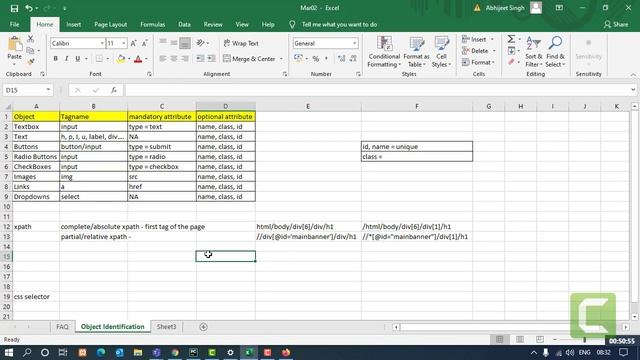640x360 pixels.
Task: Open Conditional Formatting
Action: (384, 52)
